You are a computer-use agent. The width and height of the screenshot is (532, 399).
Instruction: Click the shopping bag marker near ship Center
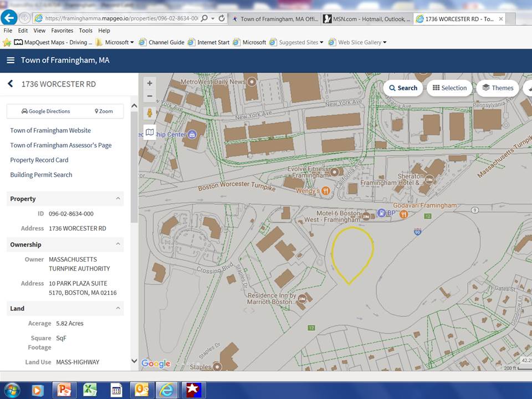[192, 134]
